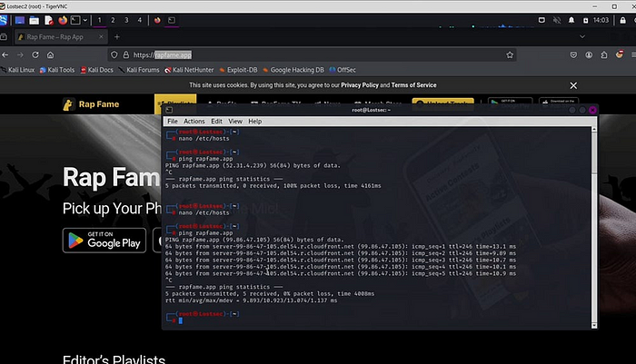636x364 pixels.
Task: Close the Rap Fame browser tab
Action: [x=101, y=37]
